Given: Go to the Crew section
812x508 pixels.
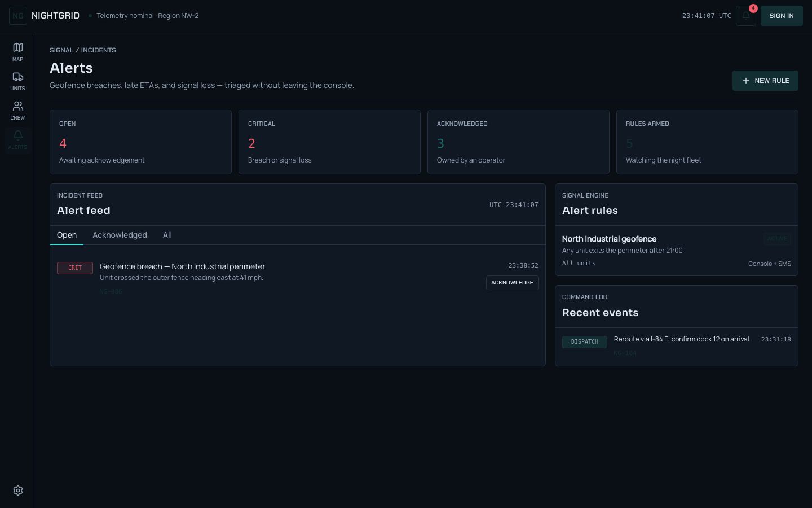Looking at the screenshot, I should [x=17, y=111].
